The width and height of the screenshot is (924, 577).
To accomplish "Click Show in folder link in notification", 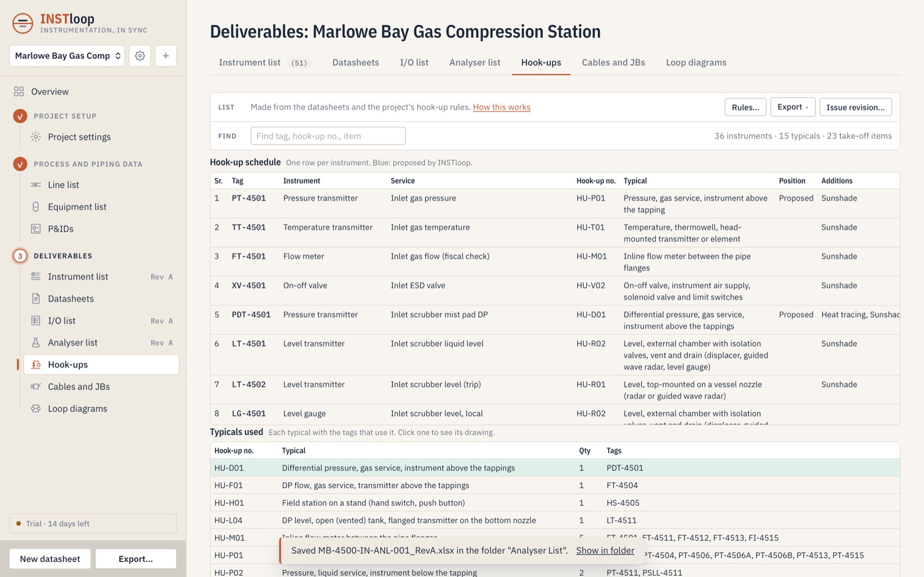I will pos(605,550).
